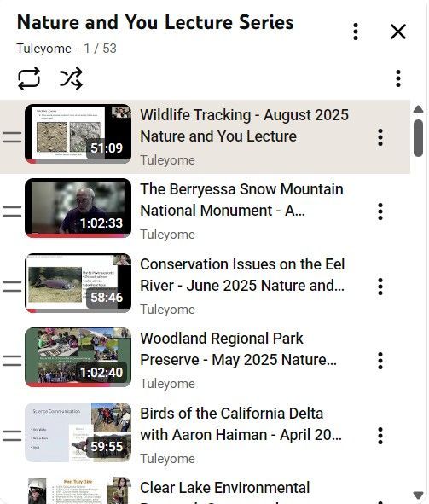Click the playlist scrollbar thumb
429x504 pixels.
(418, 138)
